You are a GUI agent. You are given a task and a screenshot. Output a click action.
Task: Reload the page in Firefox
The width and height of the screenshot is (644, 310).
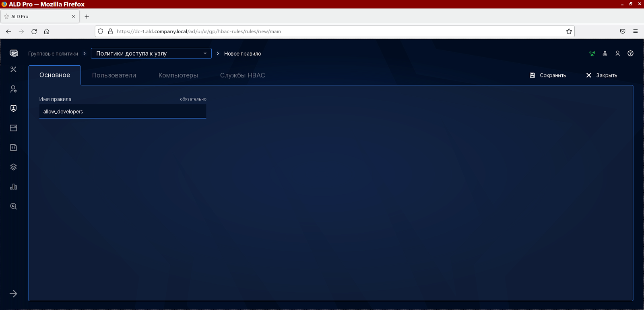coord(34,31)
